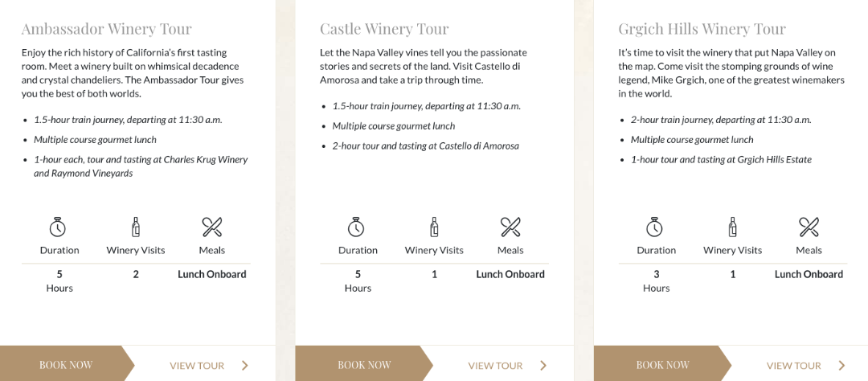
Task: Click the Grgich Hills Duration stopwatch icon
Action: [655, 227]
